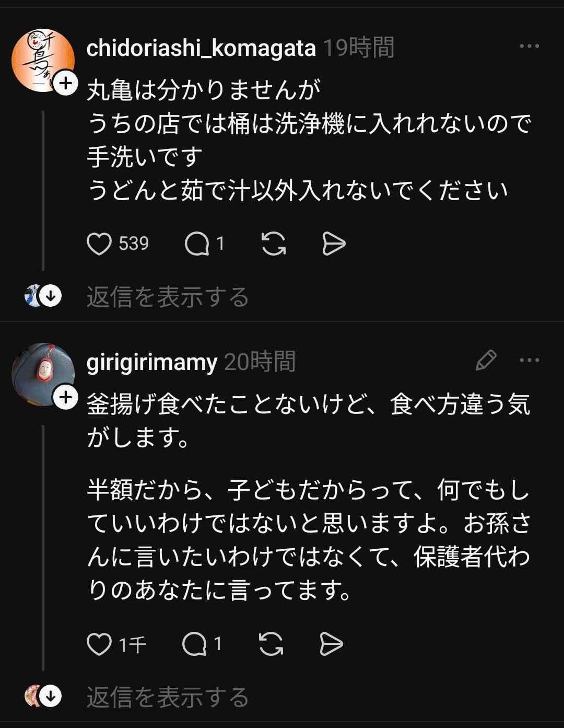Open chidoriashi_komagata's profile from username
Viewport: 564px width, 728px height.
click(x=201, y=48)
